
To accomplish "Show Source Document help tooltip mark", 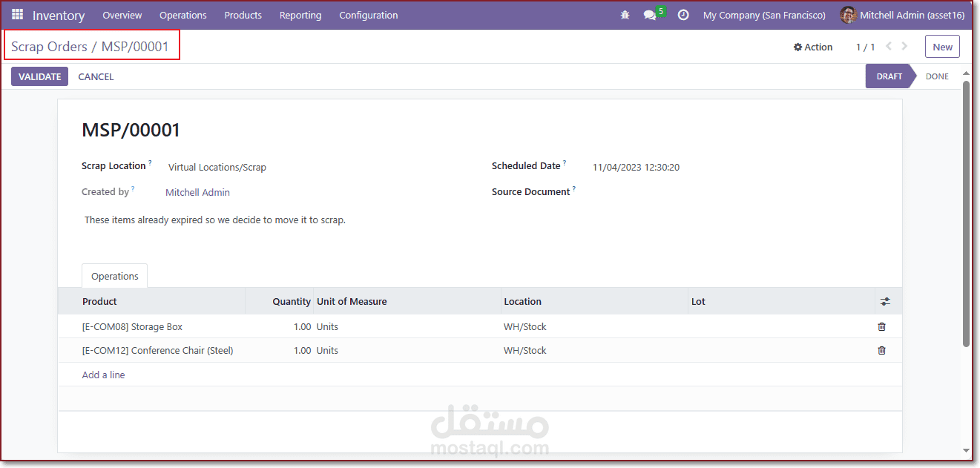I will [x=573, y=189].
